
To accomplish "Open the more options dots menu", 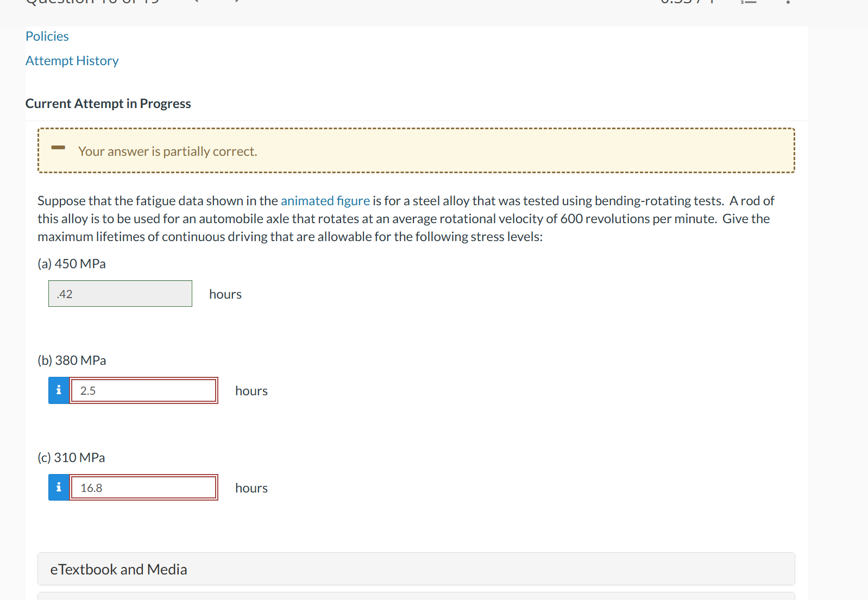I will [788, 2].
